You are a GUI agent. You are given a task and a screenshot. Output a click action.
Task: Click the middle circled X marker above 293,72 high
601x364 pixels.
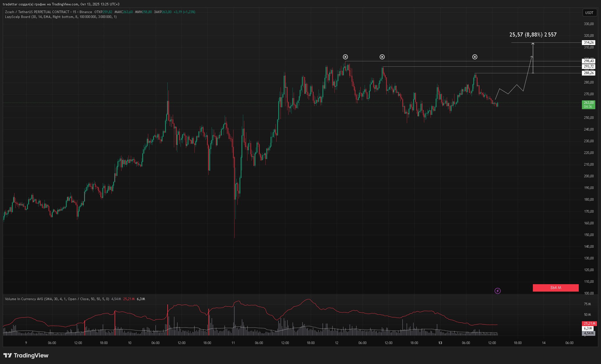click(x=382, y=57)
